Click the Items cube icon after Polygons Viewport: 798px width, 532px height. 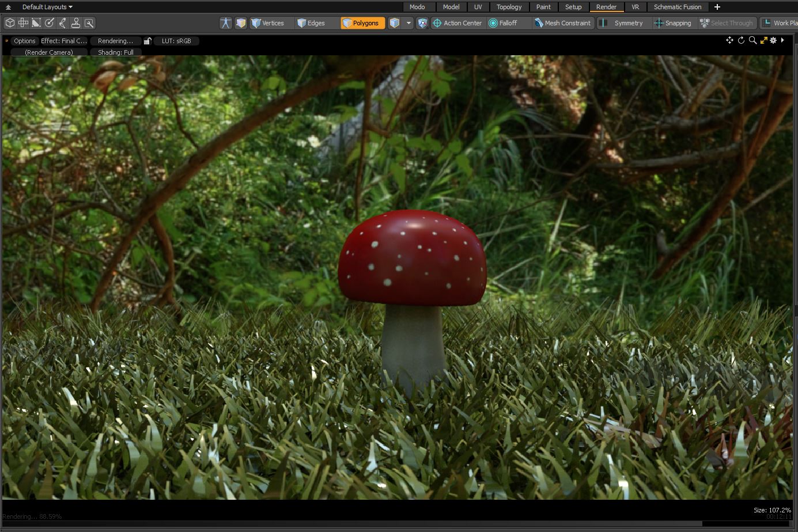coord(395,23)
